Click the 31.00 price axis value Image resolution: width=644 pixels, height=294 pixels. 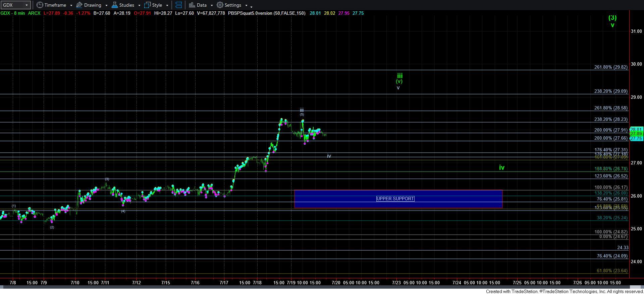(636, 31)
